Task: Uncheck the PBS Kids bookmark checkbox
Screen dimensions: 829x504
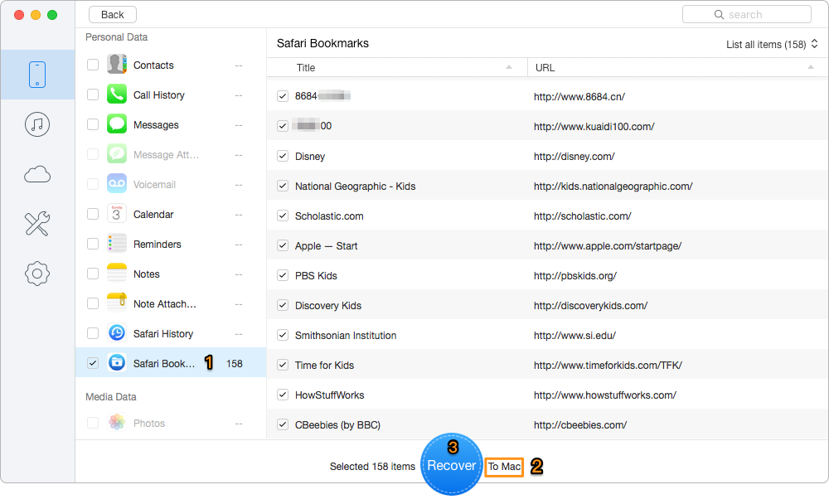Action: [x=283, y=275]
